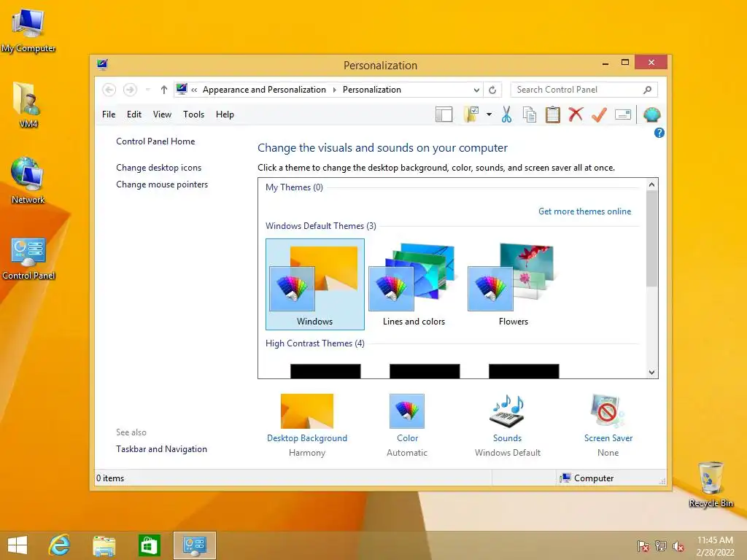Click the search magnifier icon
This screenshot has height=560, width=747.
(648, 90)
